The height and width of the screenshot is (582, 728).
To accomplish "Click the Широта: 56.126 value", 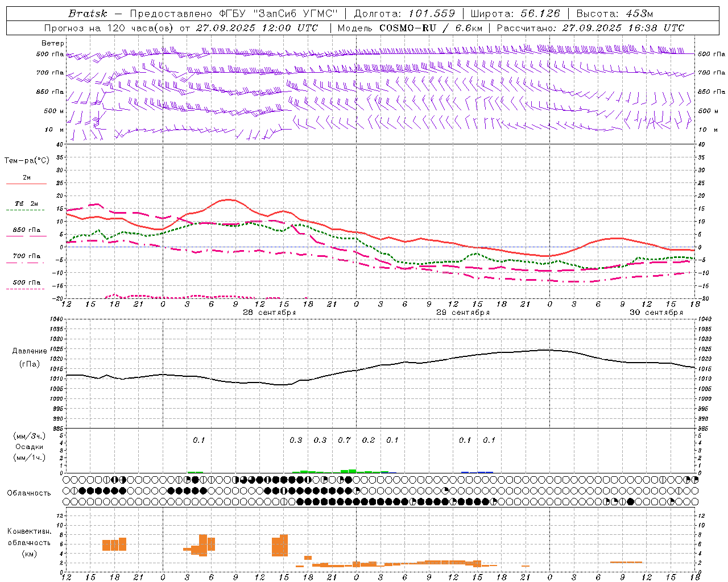I will tap(515, 14).
